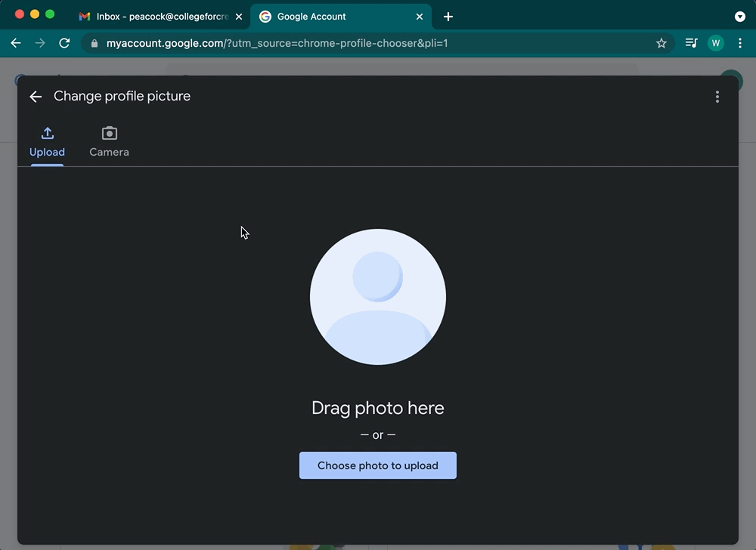The image size is (756, 550).
Task: Click the browser forward arrow
Action: coord(40,43)
